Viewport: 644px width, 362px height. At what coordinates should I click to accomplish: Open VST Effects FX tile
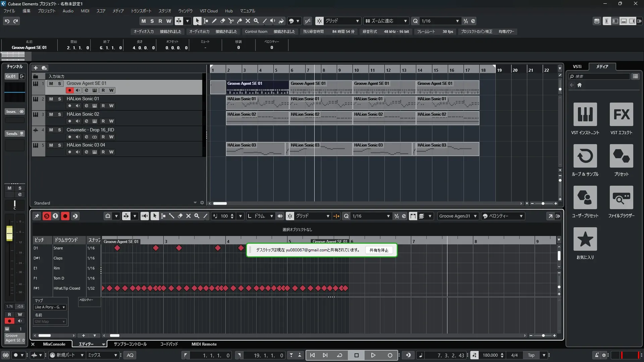click(621, 114)
